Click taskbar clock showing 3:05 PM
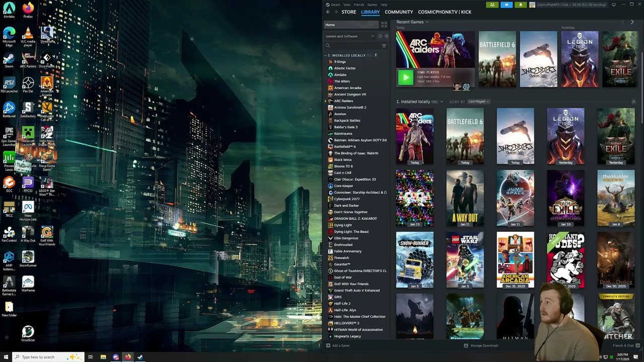Screen dimensions: 644x362 coord(622,357)
